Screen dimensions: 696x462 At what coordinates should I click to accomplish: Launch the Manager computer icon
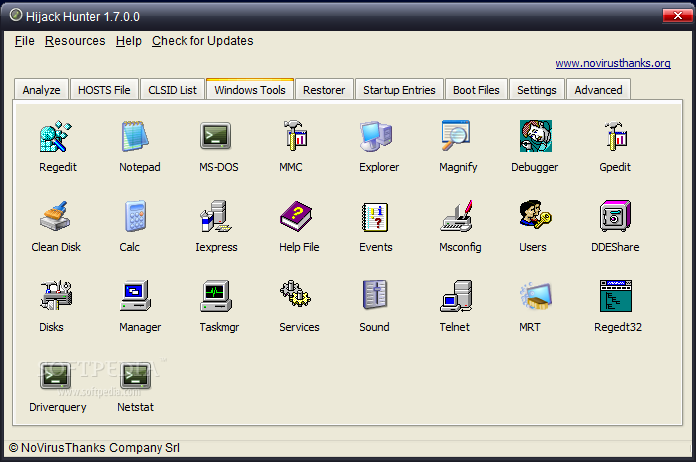tap(135, 296)
